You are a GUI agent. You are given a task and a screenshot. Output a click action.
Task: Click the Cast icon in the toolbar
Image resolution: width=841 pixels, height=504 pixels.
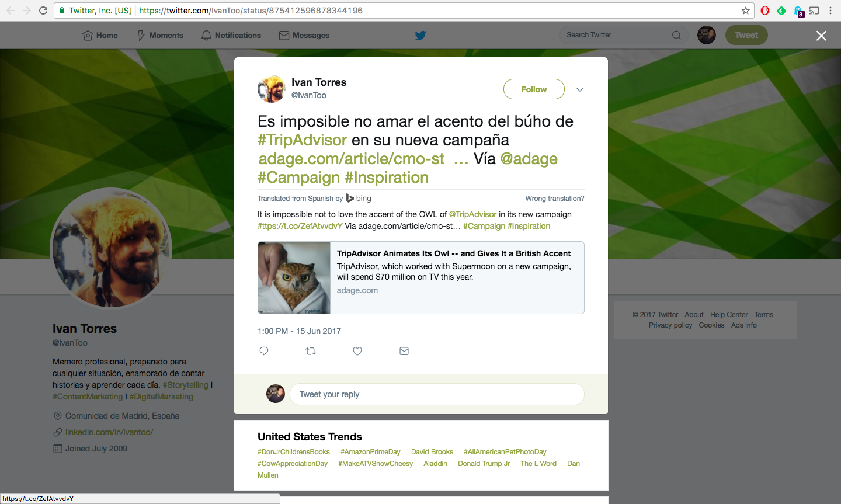pos(814,11)
